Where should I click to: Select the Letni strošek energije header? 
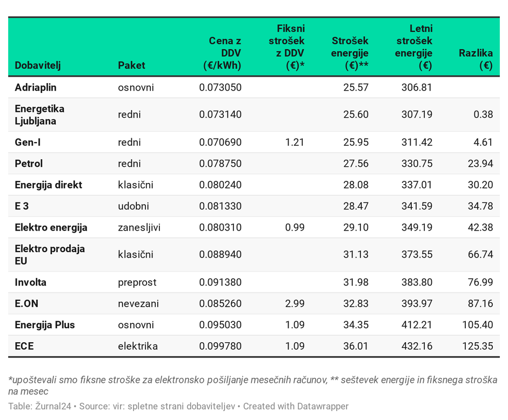[x=413, y=47]
